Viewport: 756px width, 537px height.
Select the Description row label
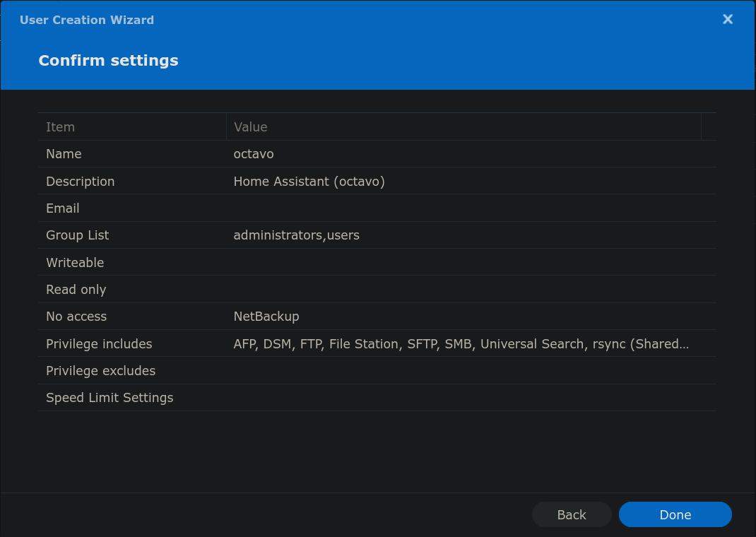click(x=80, y=182)
